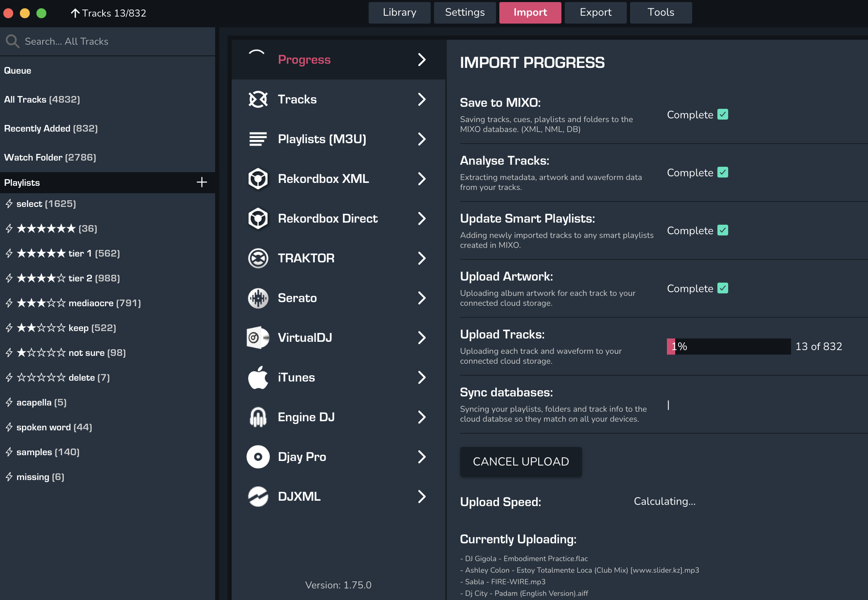The height and width of the screenshot is (600, 868).
Task: Click the Upload Tracks progress bar
Action: click(x=729, y=346)
